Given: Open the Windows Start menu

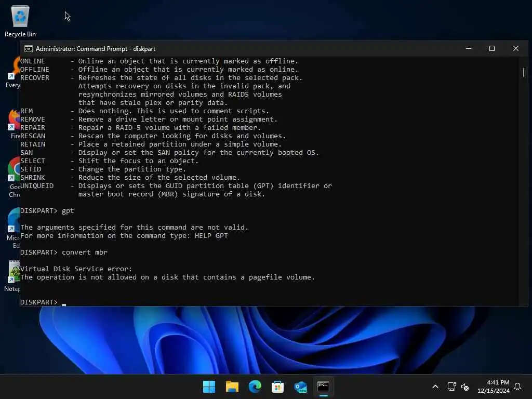Looking at the screenshot, I should click(x=209, y=387).
